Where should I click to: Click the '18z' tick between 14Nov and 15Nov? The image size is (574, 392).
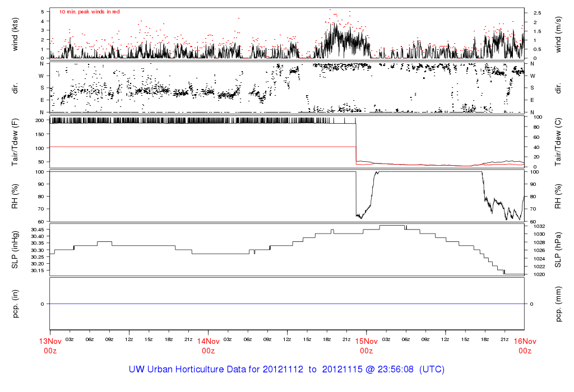(327, 340)
